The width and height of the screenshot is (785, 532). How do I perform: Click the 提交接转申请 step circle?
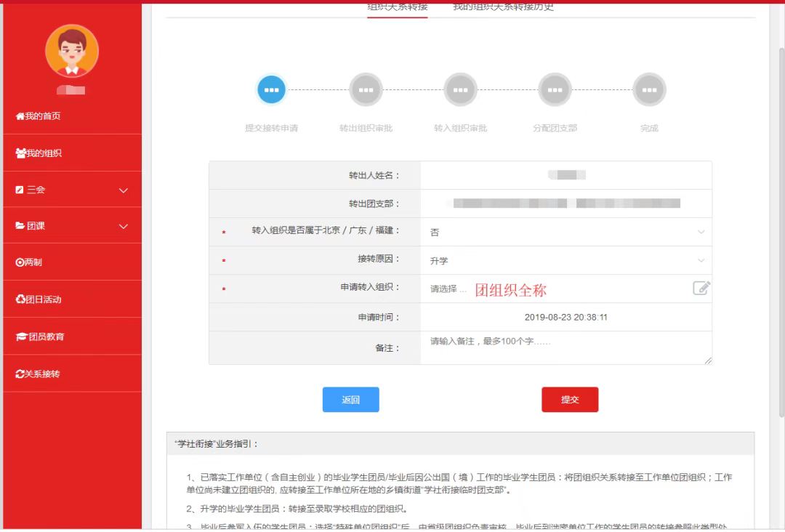271,90
